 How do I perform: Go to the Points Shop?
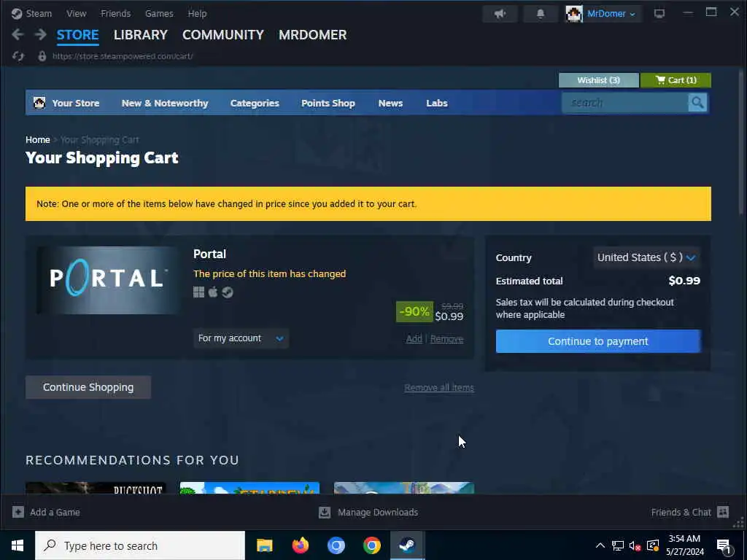click(328, 103)
